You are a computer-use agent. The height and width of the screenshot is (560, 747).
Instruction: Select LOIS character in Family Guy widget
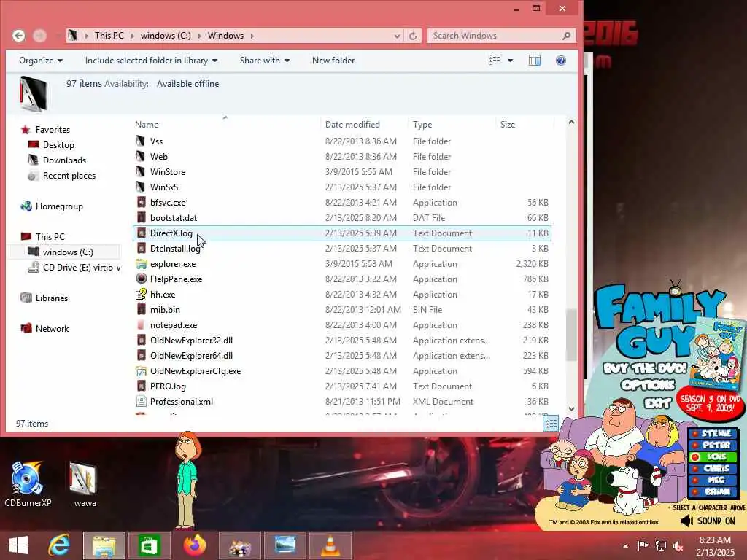coord(712,456)
